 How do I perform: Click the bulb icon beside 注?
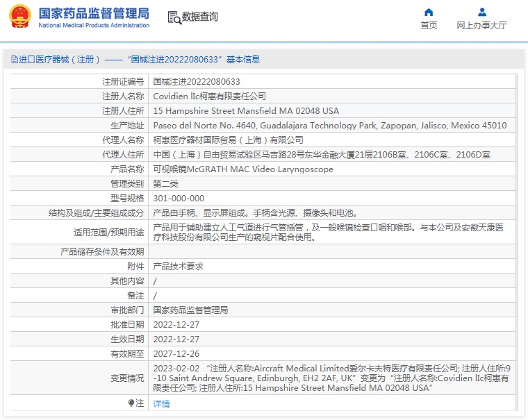131,403
